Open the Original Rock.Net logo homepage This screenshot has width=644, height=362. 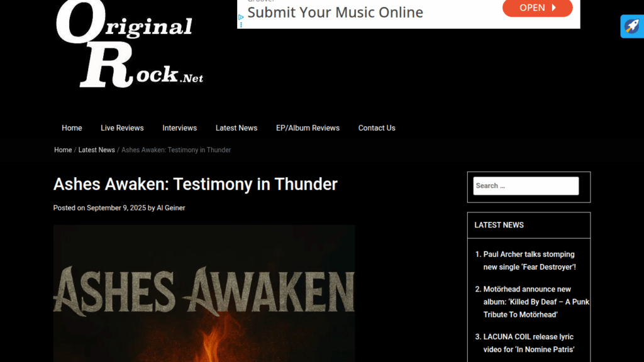point(130,44)
